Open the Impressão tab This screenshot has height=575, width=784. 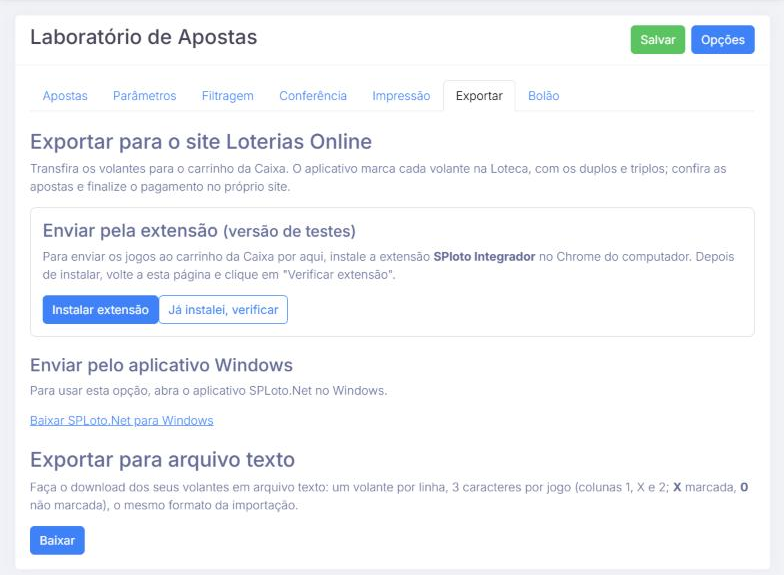coord(401,96)
